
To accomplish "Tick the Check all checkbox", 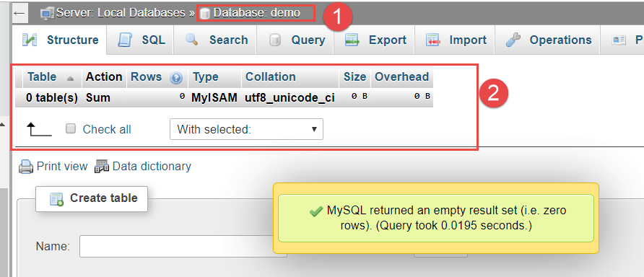I will [x=71, y=129].
